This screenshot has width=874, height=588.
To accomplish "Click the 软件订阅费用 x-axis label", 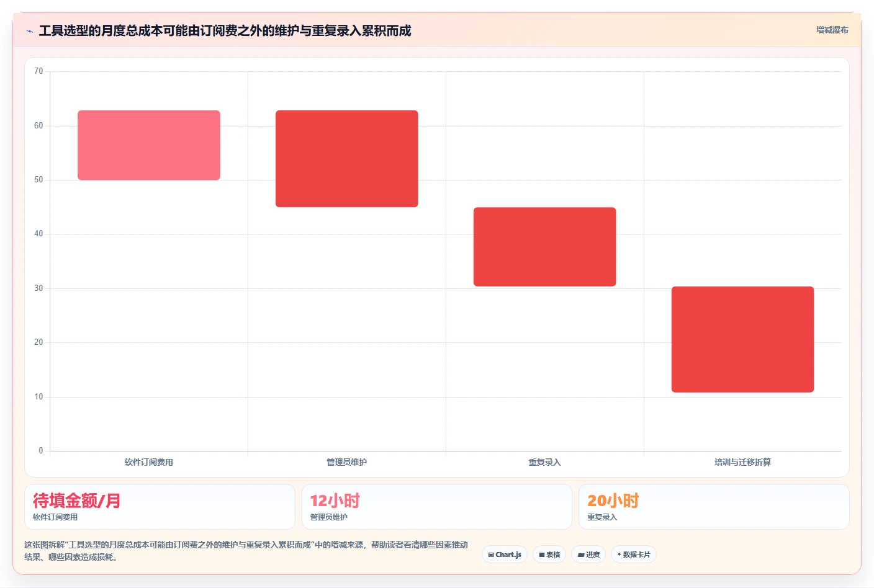I will (149, 462).
